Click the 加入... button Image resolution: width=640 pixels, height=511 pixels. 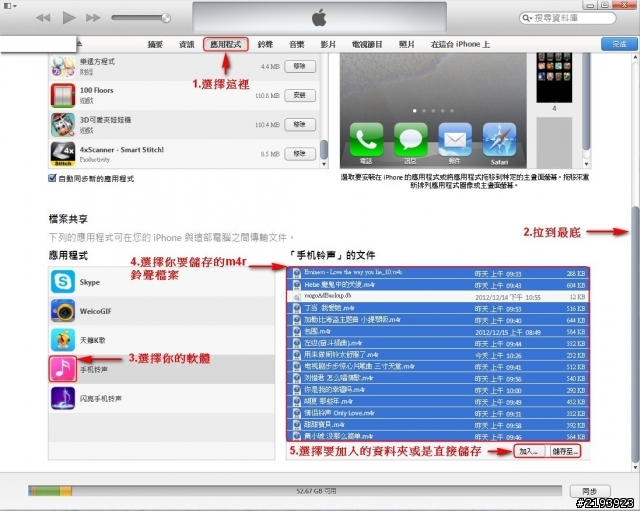529,451
